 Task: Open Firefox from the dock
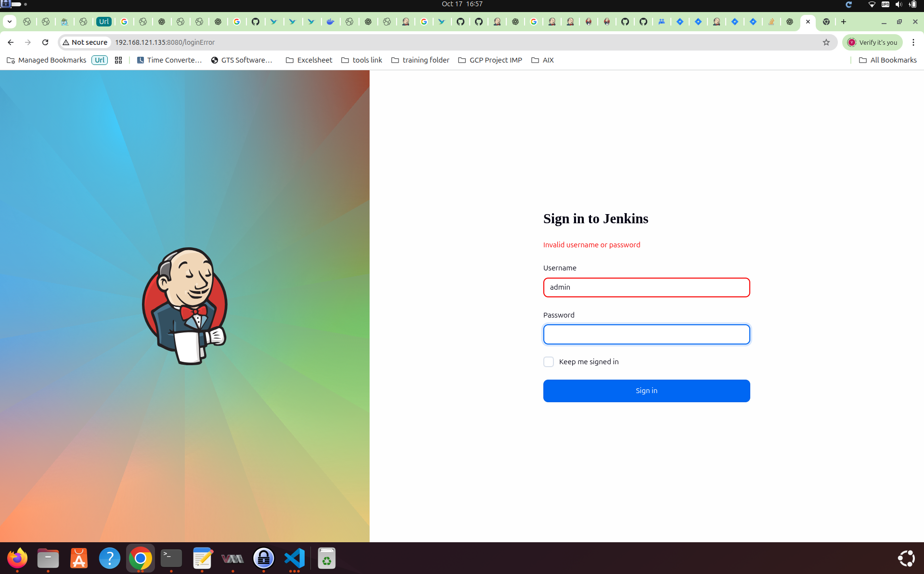[17, 558]
